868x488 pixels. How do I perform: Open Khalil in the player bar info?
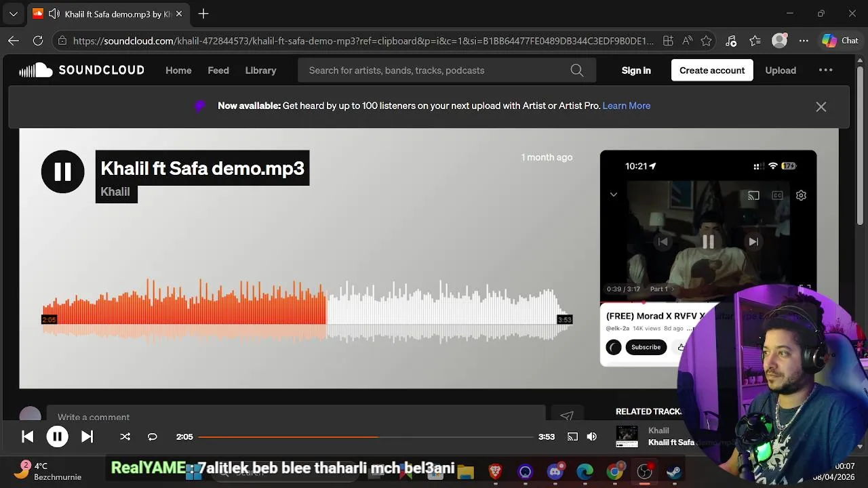click(658, 430)
